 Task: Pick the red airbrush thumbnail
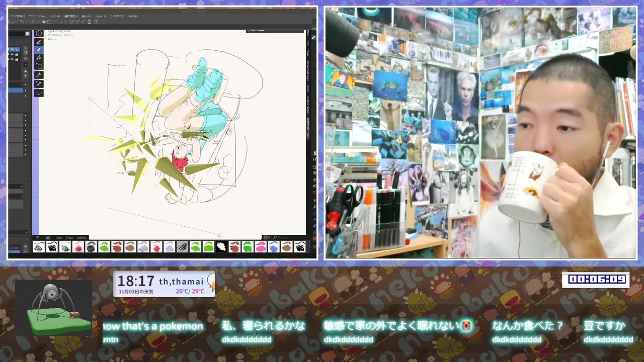(78, 246)
